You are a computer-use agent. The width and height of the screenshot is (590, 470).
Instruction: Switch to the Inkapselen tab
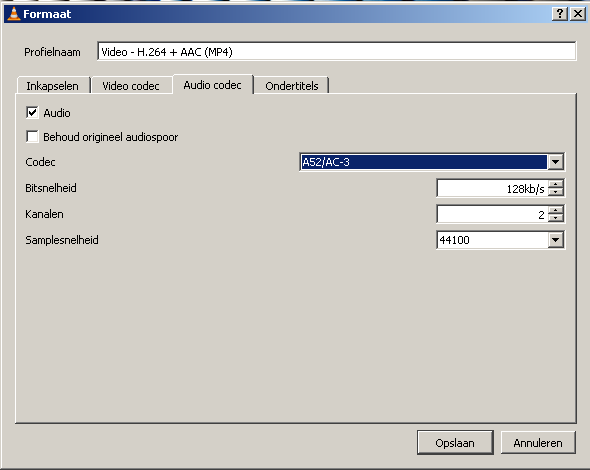click(x=53, y=86)
